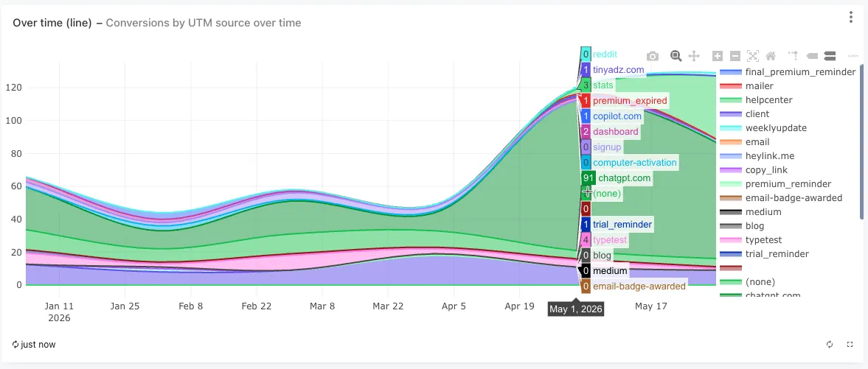
Task: Click the 'computer-activation' hover label
Action: [x=629, y=163]
